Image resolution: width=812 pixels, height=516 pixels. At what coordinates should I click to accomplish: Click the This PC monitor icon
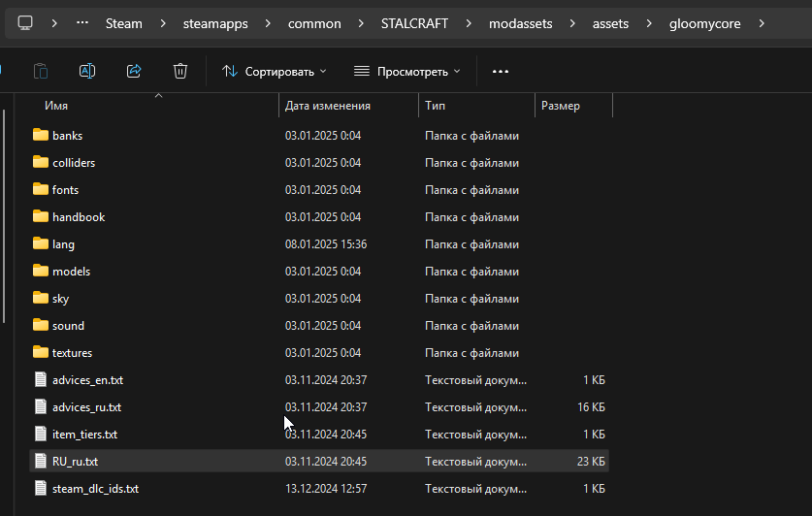point(25,23)
